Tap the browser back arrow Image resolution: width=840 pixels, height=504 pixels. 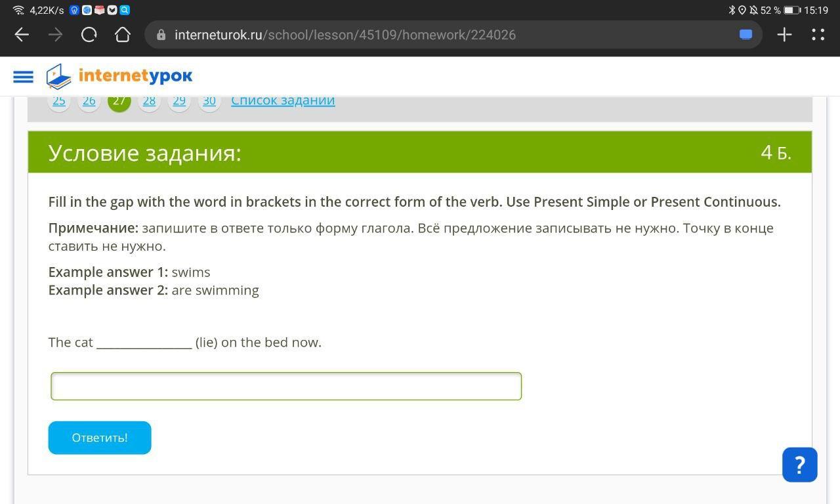pyautogui.click(x=22, y=35)
